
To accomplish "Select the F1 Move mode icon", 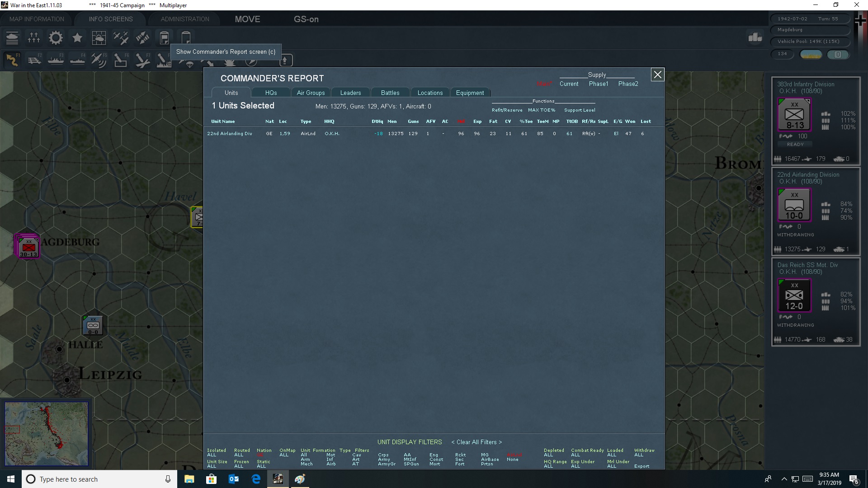I will 12,60.
